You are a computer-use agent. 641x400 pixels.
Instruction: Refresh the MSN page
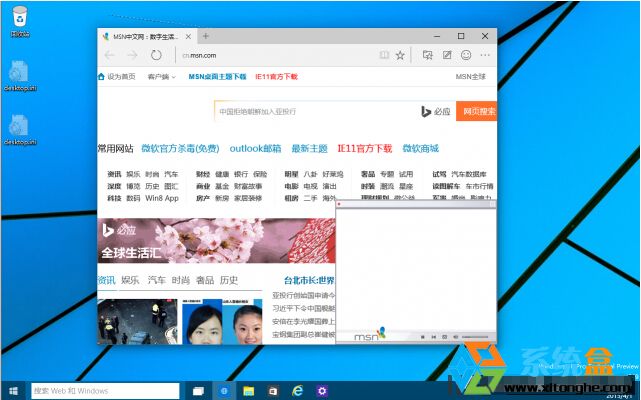(x=156, y=55)
